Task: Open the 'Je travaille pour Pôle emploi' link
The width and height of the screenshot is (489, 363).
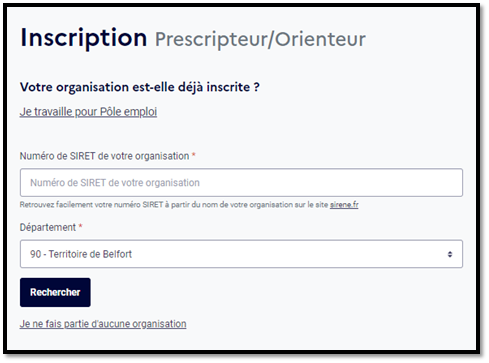Action: (x=88, y=112)
